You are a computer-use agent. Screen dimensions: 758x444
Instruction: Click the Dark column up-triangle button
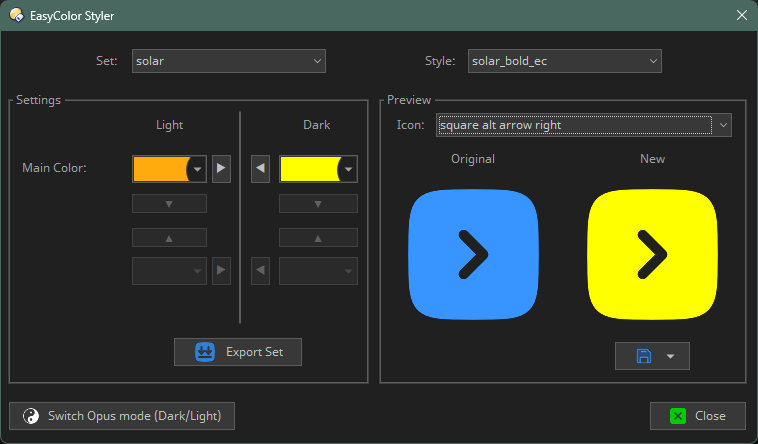318,238
